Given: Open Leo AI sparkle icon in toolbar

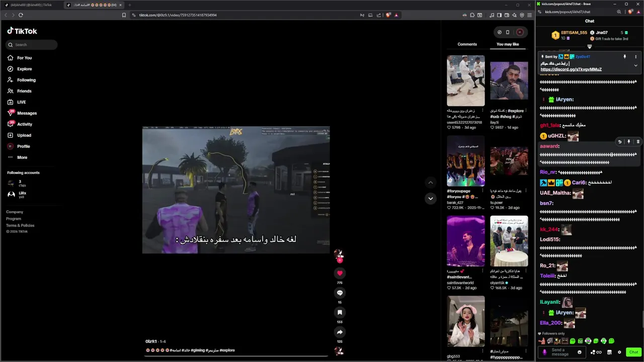Looking at the screenshot, I should [515, 15].
